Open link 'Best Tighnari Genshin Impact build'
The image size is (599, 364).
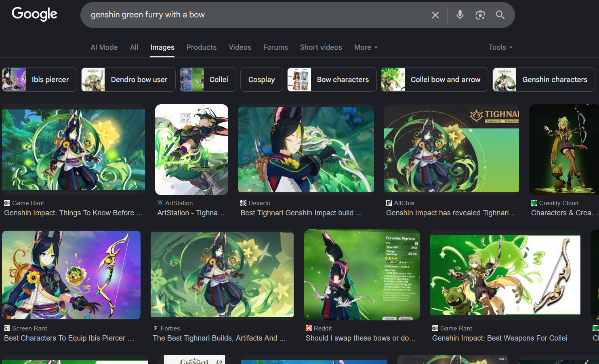[301, 213]
